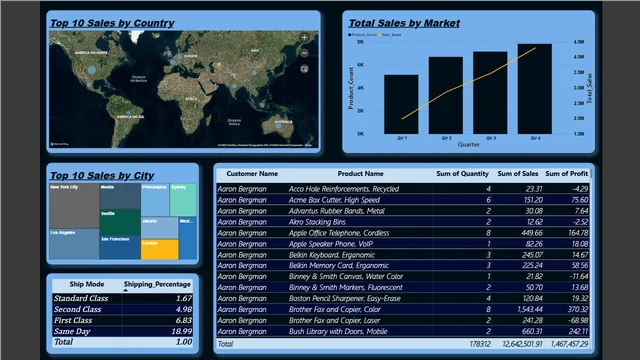Click the Product_Count legend marker
This screenshot has width=640, height=360.
(349, 35)
